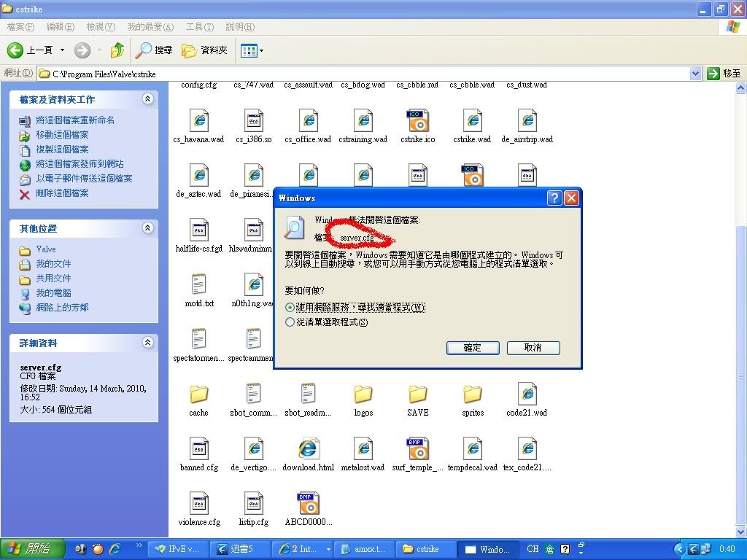Image resolution: width=747 pixels, height=560 pixels.
Task: Open 我的文件 in other places
Action: 53,263
